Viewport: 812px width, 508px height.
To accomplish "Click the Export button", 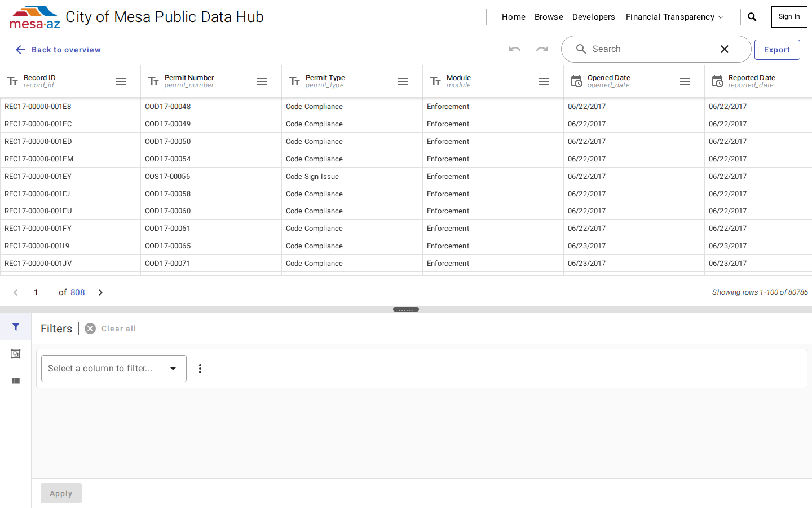I will [x=777, y=50].
